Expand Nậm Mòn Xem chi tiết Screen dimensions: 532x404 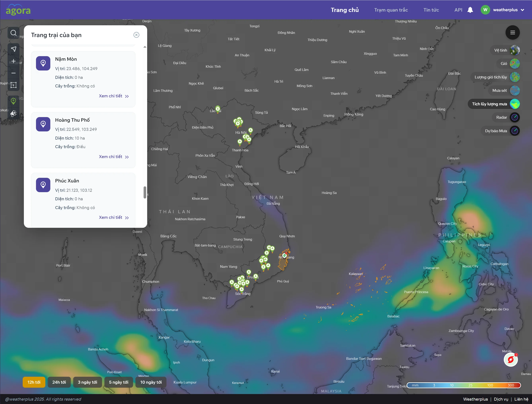[114, 96]
